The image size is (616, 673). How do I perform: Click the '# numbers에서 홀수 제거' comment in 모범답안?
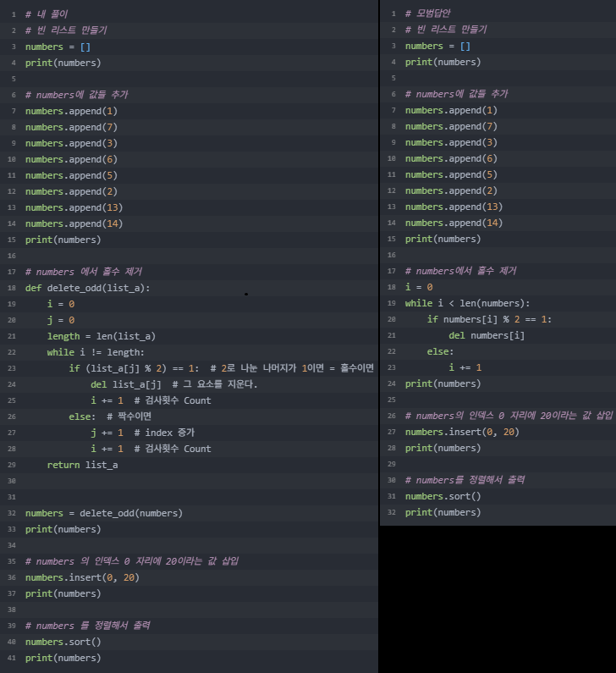click(460, 271)
